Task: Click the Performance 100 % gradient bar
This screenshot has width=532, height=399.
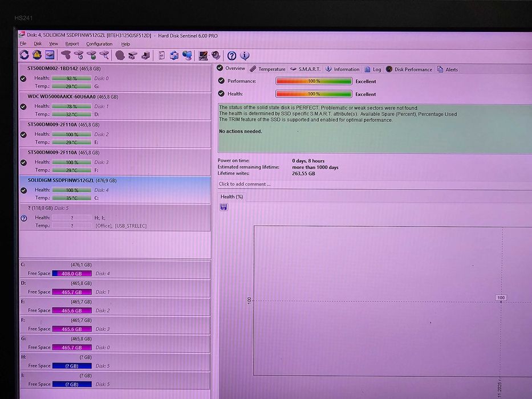Action: pos(314,81)
